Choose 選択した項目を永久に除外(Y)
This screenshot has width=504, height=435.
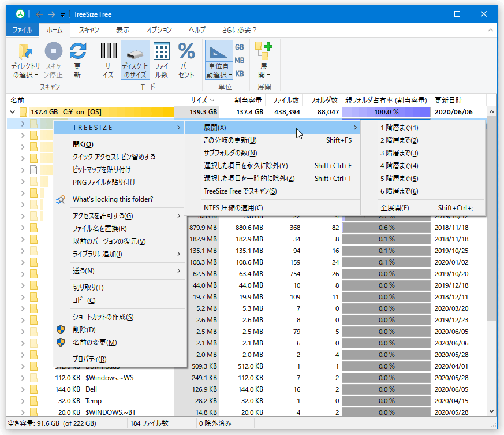272,166
